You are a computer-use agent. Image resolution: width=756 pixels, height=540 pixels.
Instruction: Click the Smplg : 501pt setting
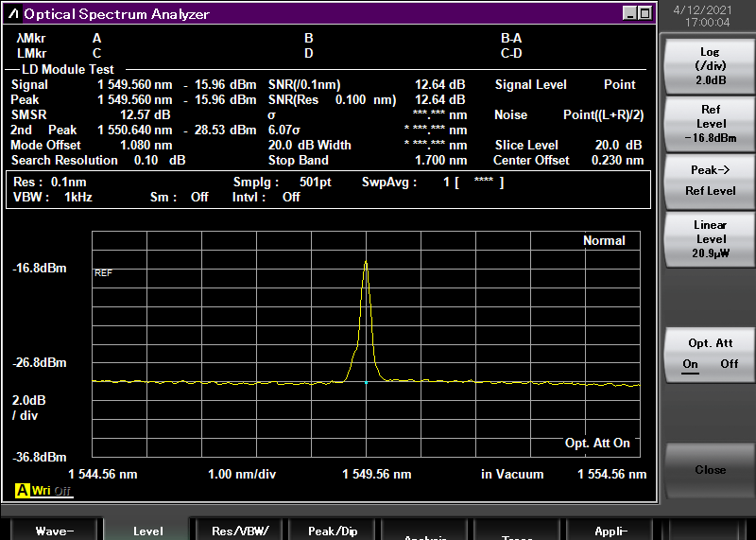coord(282,183)
